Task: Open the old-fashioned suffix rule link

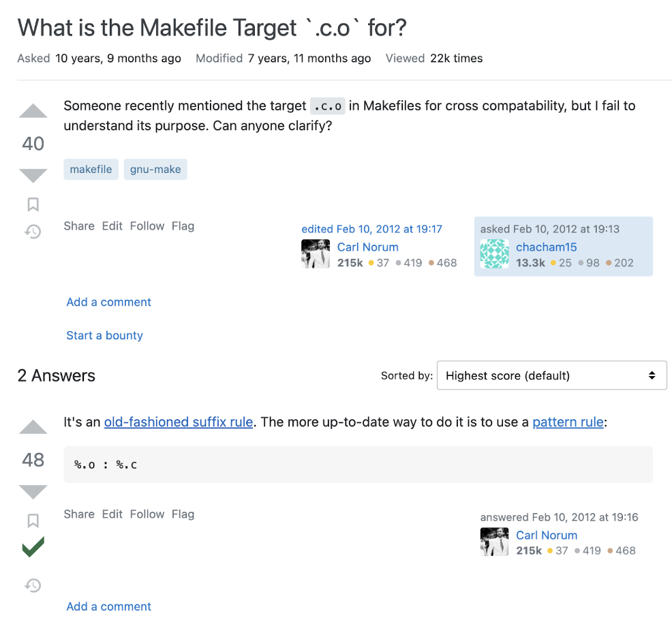Action: click(x=179, y=422)
